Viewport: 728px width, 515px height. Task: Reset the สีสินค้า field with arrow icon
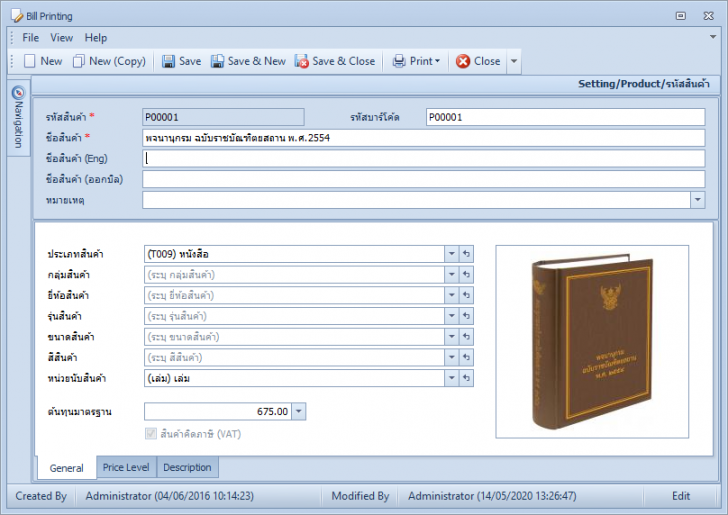tap(466, 358)
